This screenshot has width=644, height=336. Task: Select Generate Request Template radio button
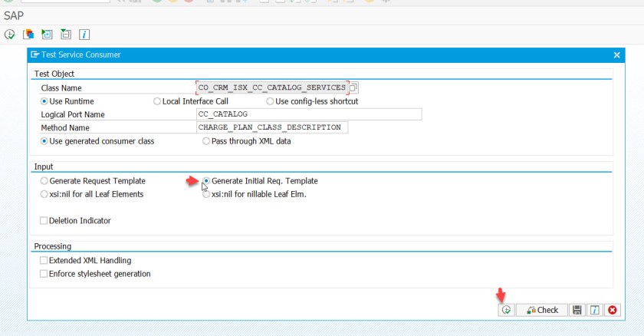coord(44,181)
